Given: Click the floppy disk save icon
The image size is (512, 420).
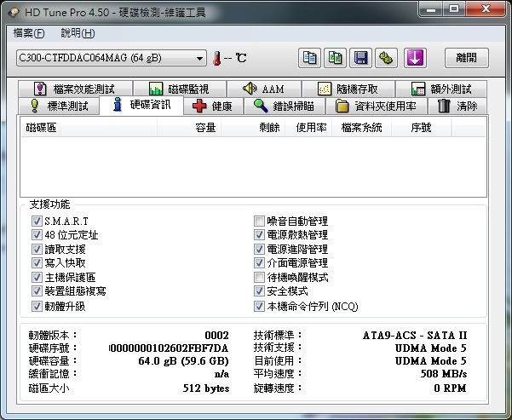Looking at the screenshot, I should point(360,58).
